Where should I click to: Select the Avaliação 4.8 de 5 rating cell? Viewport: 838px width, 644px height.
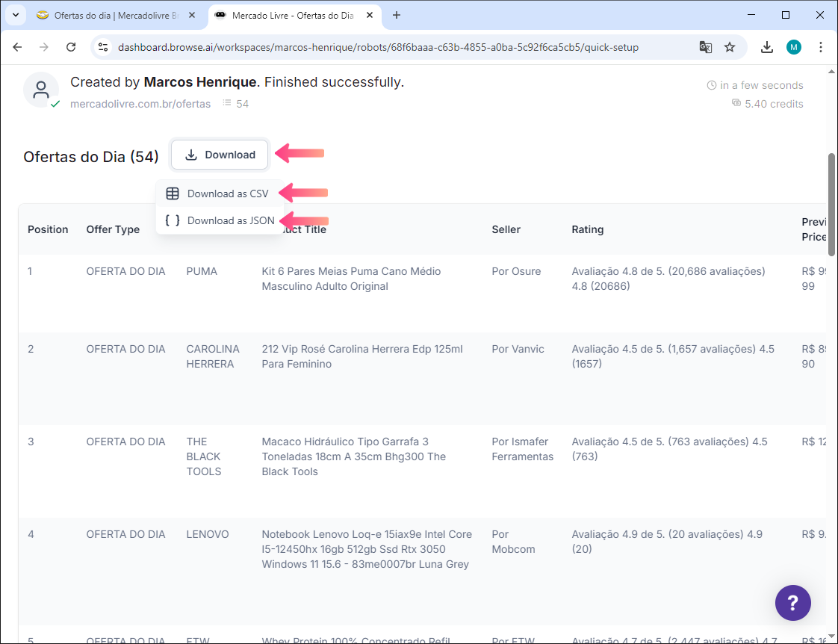pos(668,279)
